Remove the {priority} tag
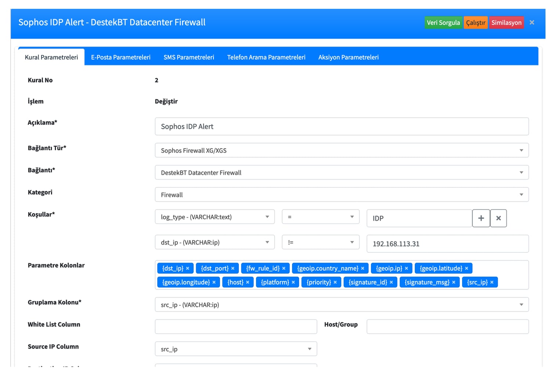The image size is (551, 392). click(x=335, y=282)
